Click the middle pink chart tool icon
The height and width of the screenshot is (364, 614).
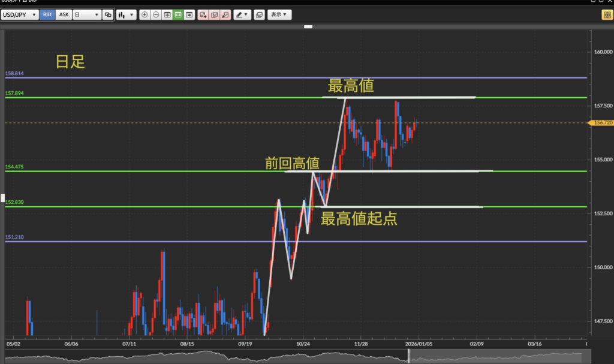point(214,14)
